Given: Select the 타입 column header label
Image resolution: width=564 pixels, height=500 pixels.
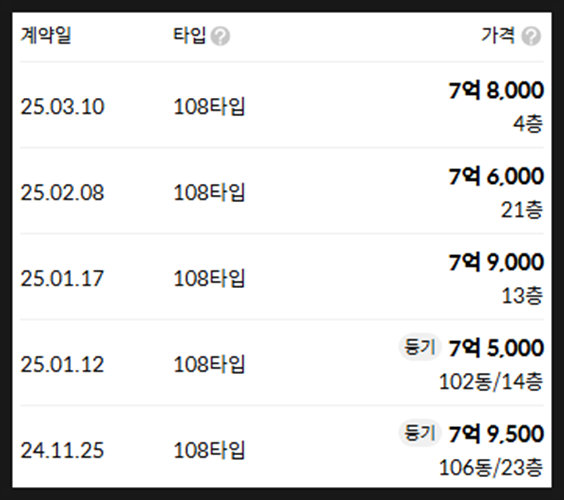Looking at the screenshot, I should 190,36.
